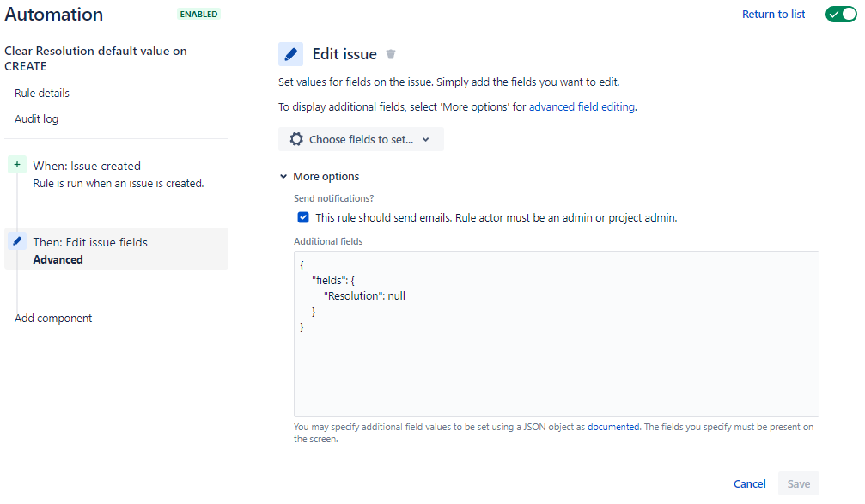The height and width of the screenshot is (504, 865).
Task: Switch to the Audit log tab
Action: [x=36, y=118]
